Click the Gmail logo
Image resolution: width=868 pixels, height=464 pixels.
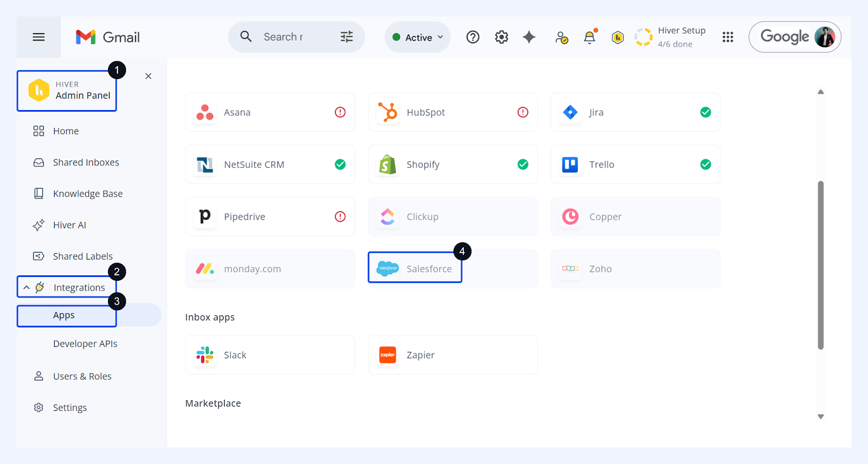click(x=107, y=37)
